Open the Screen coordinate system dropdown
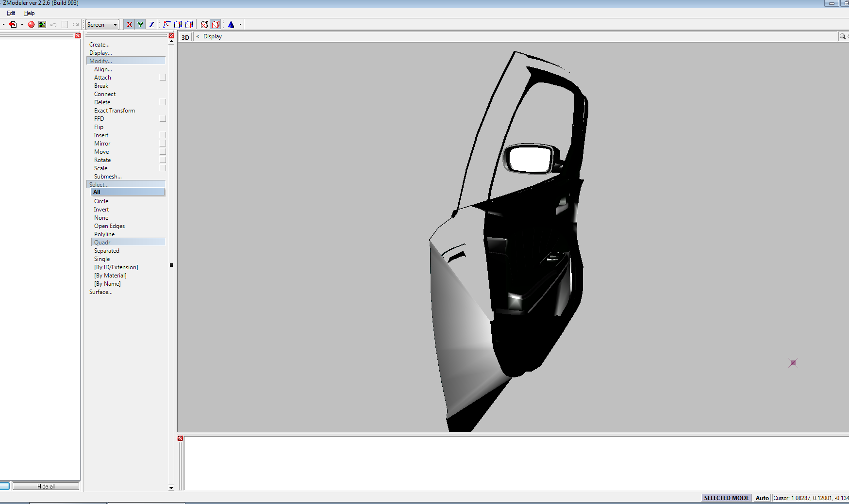The height and width of the screenshot is (504, 849). (x=102, y=25)
